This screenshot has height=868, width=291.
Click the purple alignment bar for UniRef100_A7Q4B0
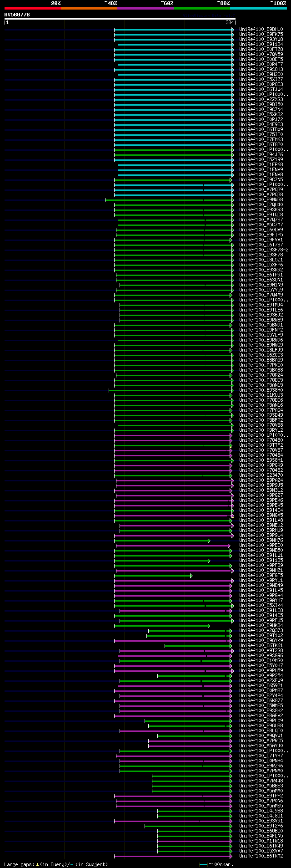pyautogui.click(x=173, y=440)
